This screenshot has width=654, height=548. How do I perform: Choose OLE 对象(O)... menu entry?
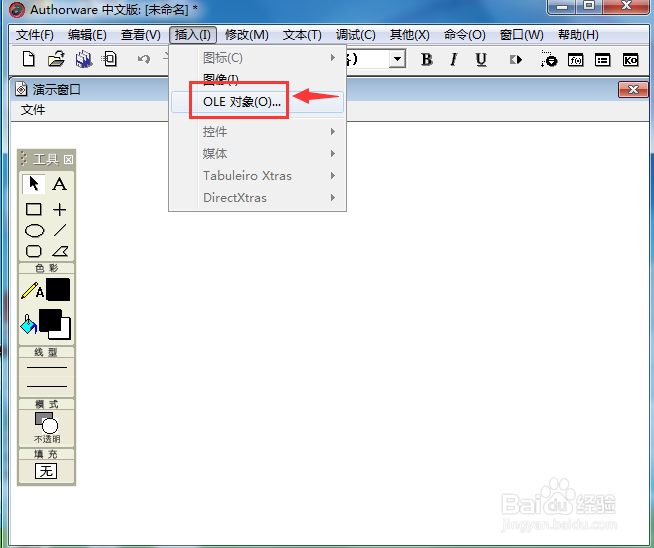click(257, 102)
